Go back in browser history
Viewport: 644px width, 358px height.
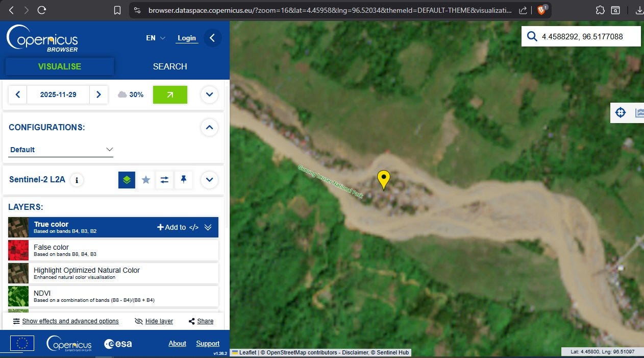(x=11, y=10)
